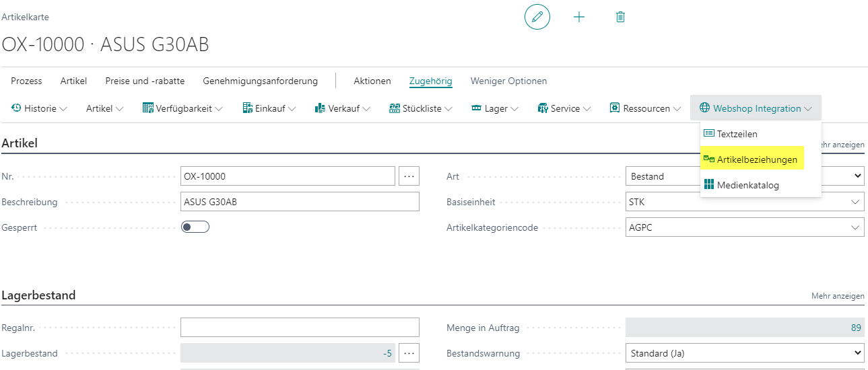Image resolution: width=868 pixels, height=370 pixels.
Task: Click the Nr. input field
Action: 288,176
